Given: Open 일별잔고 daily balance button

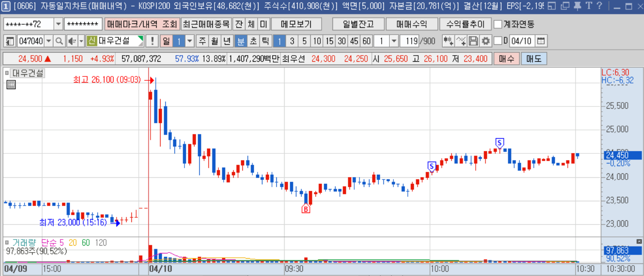Looking at the screenshot, I should (x=358, y=24).
